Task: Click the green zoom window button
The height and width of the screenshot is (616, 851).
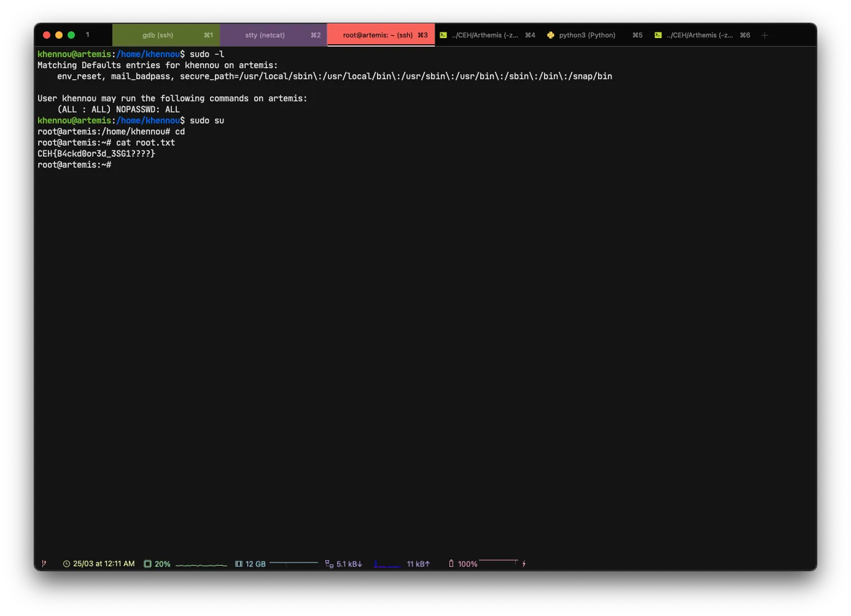Action: (x=71, y=35)
